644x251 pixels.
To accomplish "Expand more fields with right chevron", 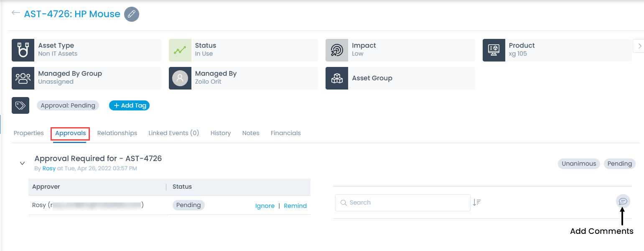I will 639,46.
